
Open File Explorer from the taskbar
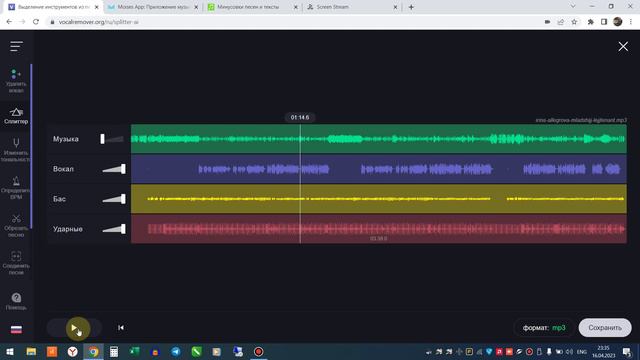click(x=31, y=352)
